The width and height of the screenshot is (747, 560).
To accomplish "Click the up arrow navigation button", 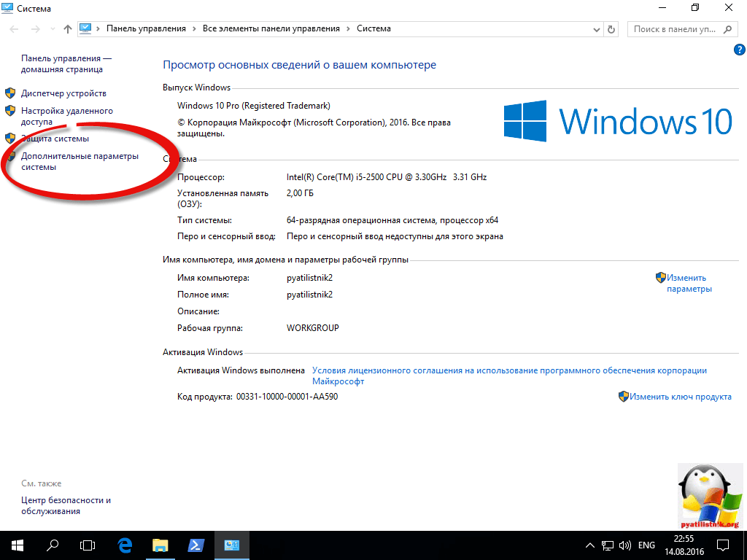I will coord(68,29).
